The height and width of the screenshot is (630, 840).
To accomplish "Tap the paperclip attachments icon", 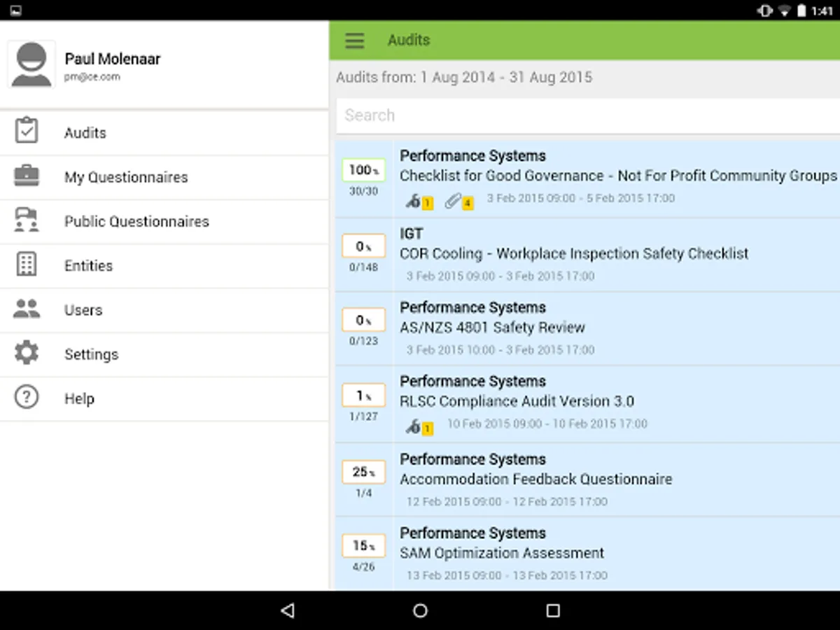I will (x=454, y=202).
